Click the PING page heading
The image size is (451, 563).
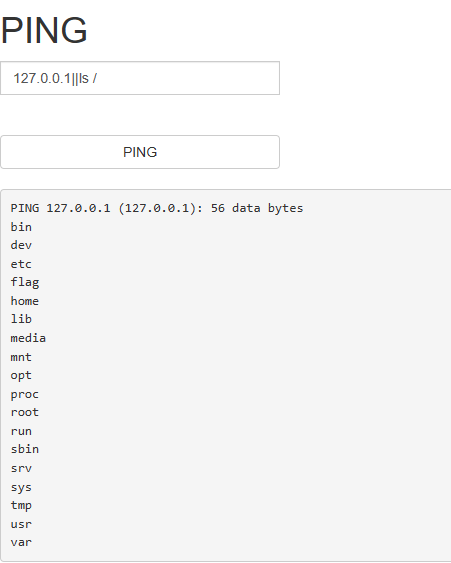(44, 30)
